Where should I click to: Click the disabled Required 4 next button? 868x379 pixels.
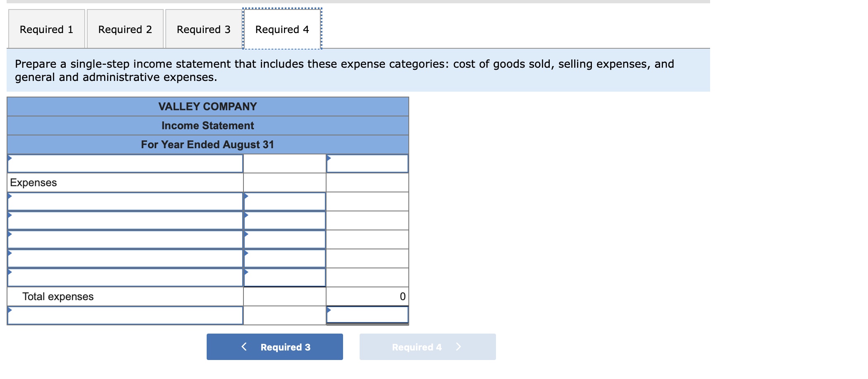pyautogui.click(x=427, y=347)
